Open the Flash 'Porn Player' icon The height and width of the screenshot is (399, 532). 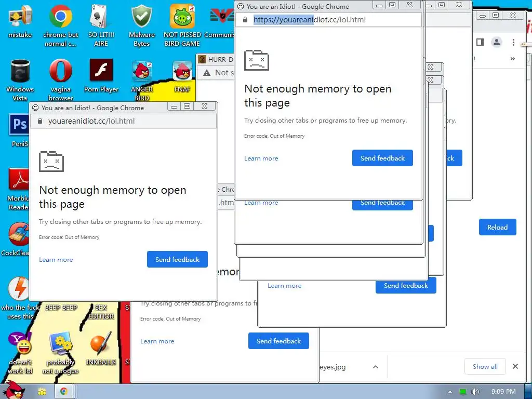101,75
